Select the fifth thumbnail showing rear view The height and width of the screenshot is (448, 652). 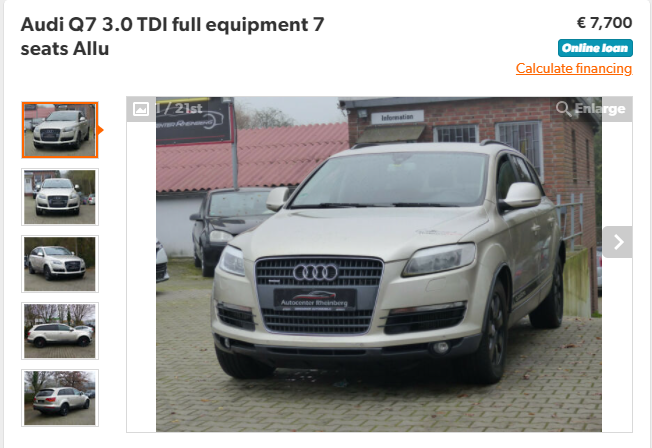pyautogui.click(x=60, y=398)
